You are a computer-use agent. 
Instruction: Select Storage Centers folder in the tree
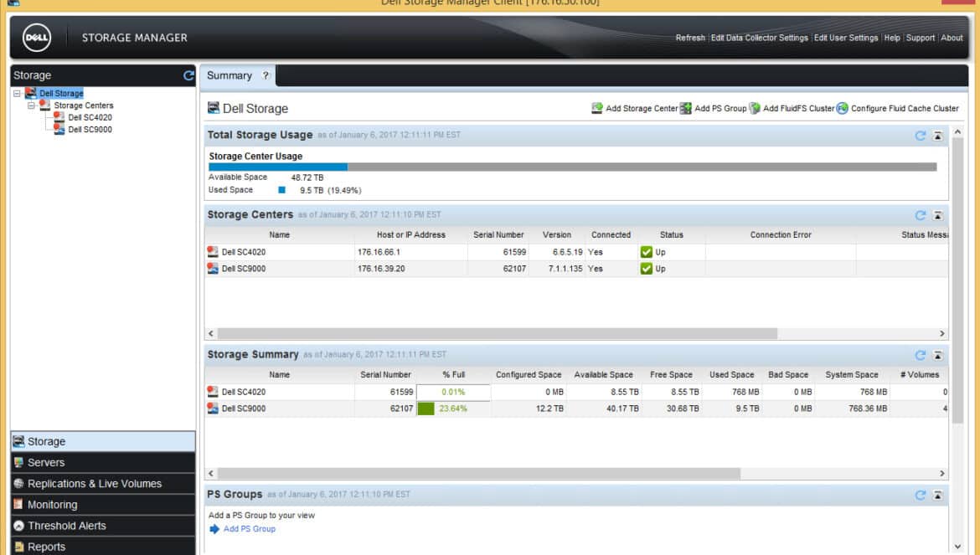pyautogui.click(x=83, y=105)
